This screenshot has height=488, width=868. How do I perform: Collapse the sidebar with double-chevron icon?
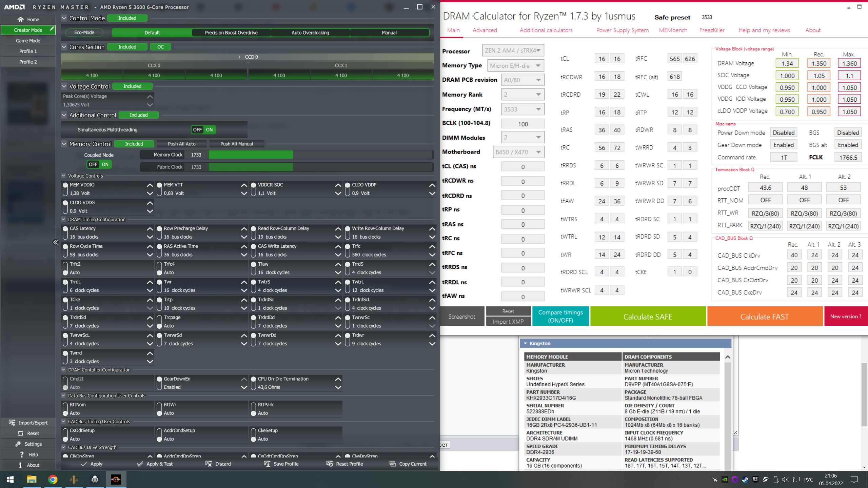(x=56, y=242)
